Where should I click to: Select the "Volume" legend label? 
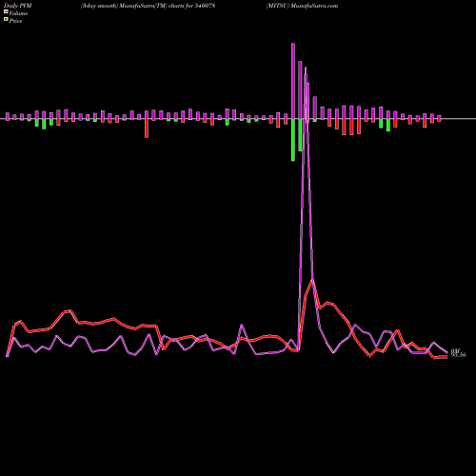[x=18, y=13]
